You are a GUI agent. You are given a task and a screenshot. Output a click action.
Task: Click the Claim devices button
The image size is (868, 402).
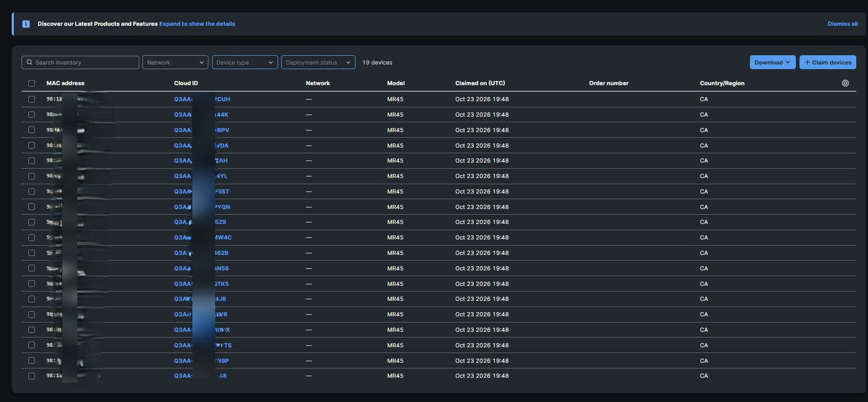(828, 62)
